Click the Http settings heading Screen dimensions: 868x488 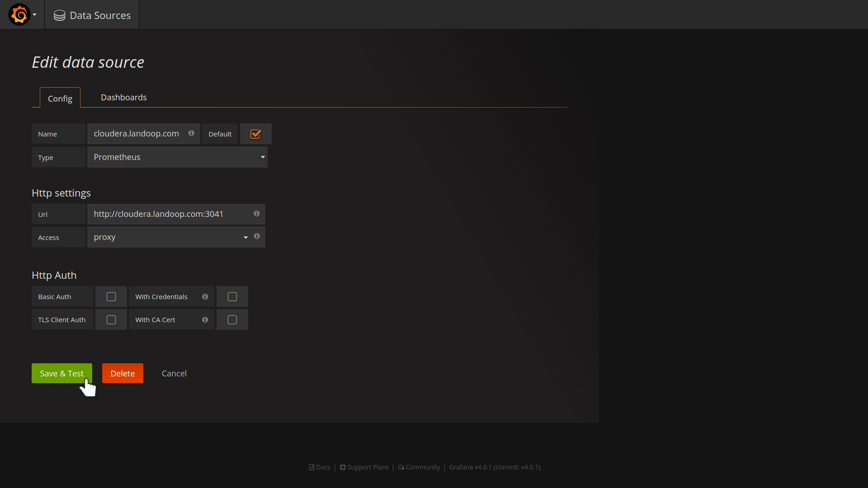click(x=61, y=193)
